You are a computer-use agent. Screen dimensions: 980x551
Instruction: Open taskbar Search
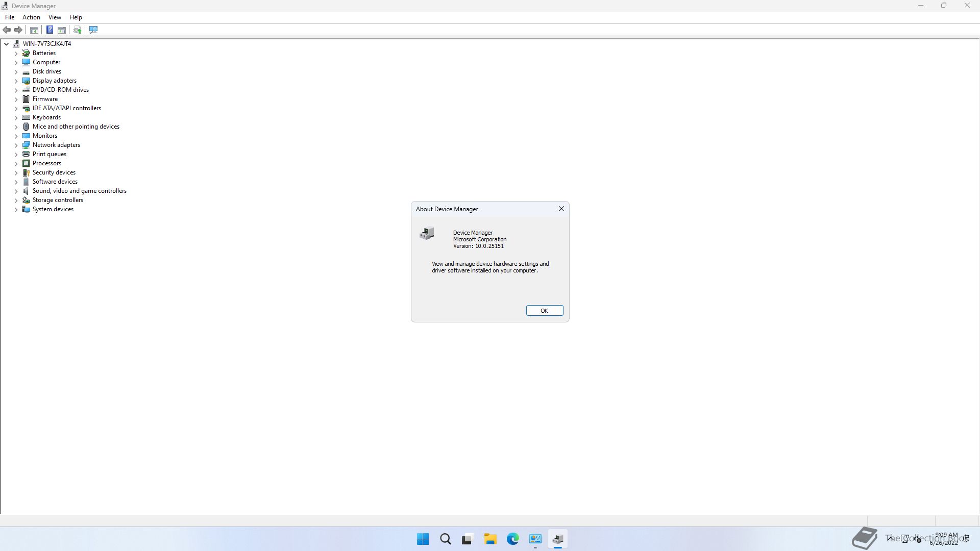tap(445, 539)
